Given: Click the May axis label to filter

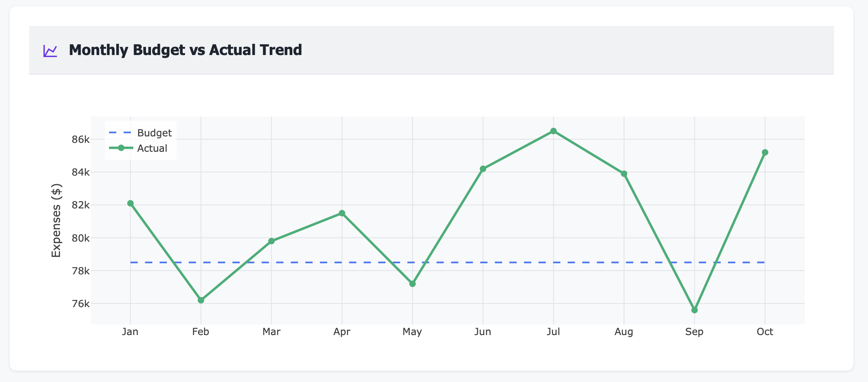Looking at the screenshot, I should (412, 331).
